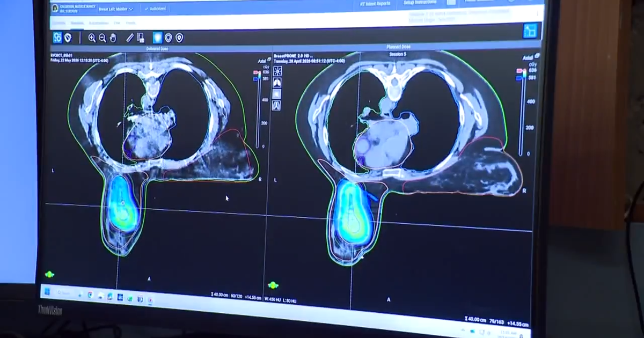The width and height of the screenshot is (644, 338).
Task: Select the third window preset icon, under lungs
Action: click(277, 94)
